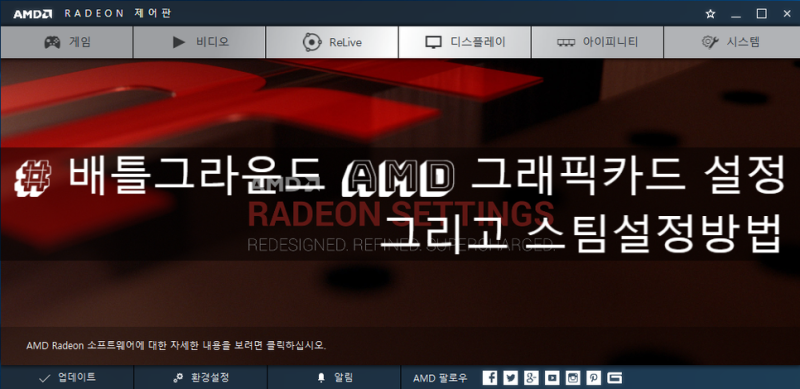This screenshot has width=800, height=389.
Task: Open AMD Facebook page icon
Action: pos(490,378)
